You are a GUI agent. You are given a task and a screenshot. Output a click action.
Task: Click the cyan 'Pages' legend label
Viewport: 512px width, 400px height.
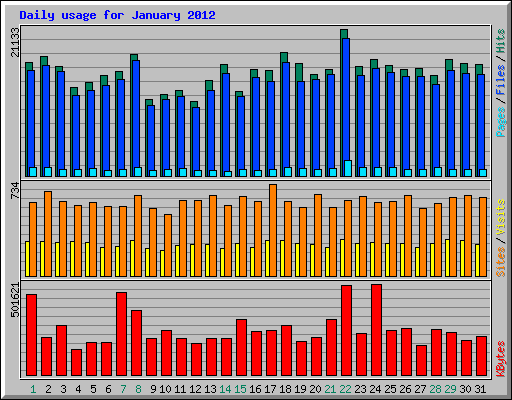(x=501, y=122)
